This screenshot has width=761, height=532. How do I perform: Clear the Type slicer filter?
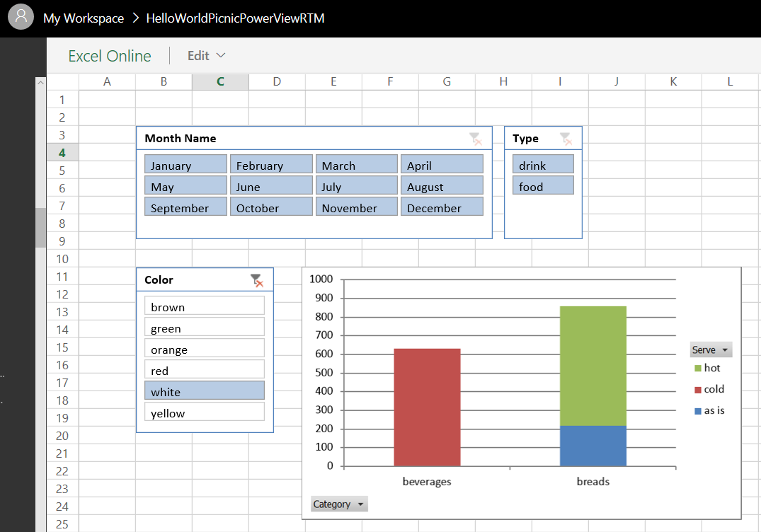pyautogui.click(x=566, y=139)
